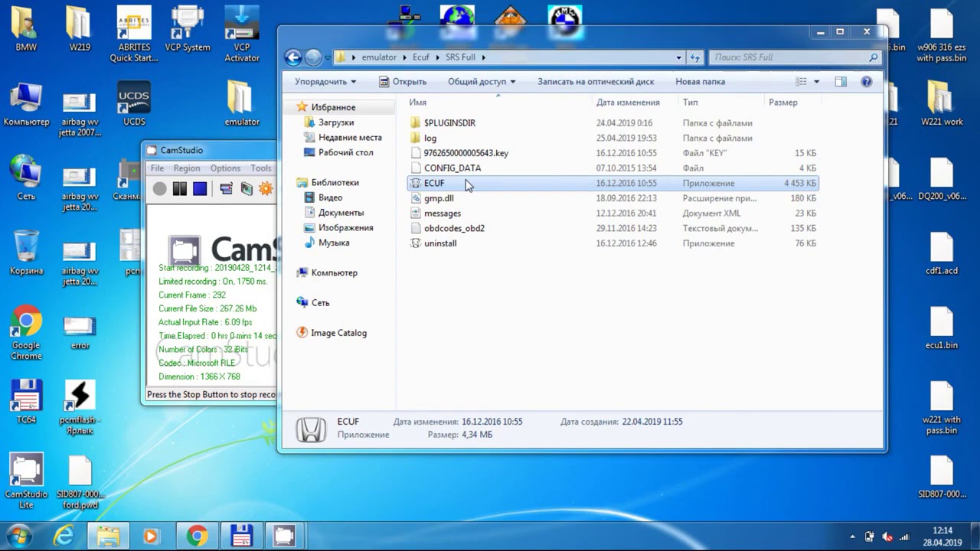
Task: Select the ABRITES Quick Start desktop shortcut
Action: (134, 35)
